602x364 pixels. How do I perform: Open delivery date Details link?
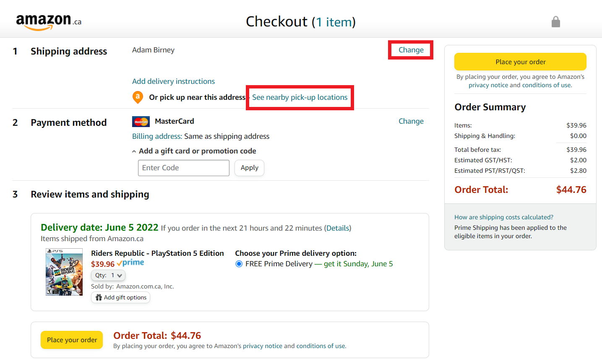[x=338, y=228]
